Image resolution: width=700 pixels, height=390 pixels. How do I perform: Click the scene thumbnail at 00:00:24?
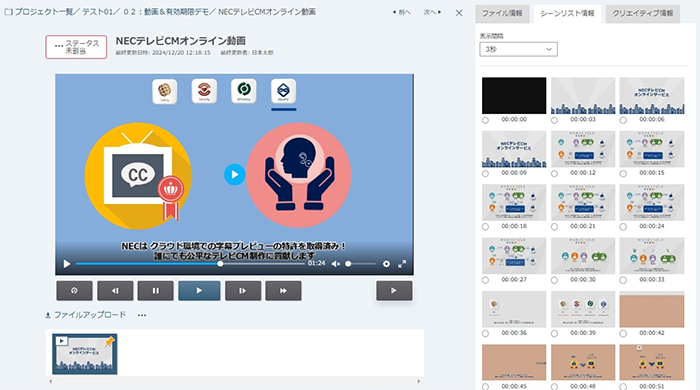[x=652, y=202]
